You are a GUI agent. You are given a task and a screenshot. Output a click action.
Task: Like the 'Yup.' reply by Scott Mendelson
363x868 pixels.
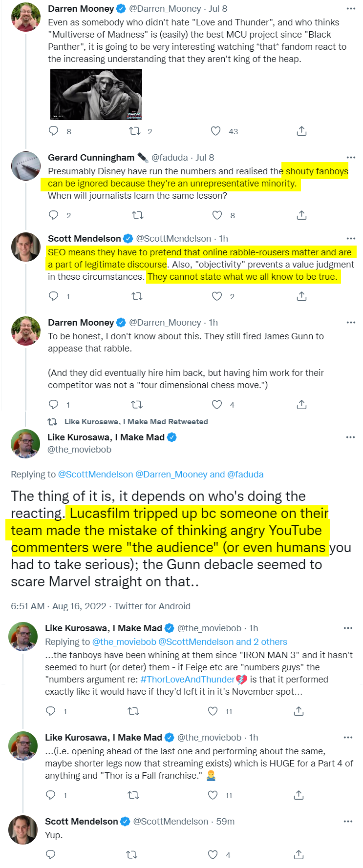pos(213,854)
